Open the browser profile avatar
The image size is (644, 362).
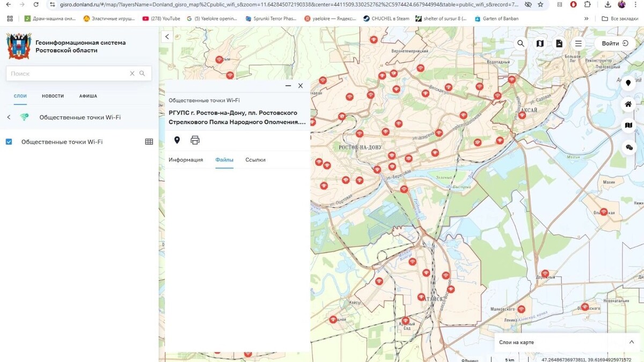coord(621,4)
